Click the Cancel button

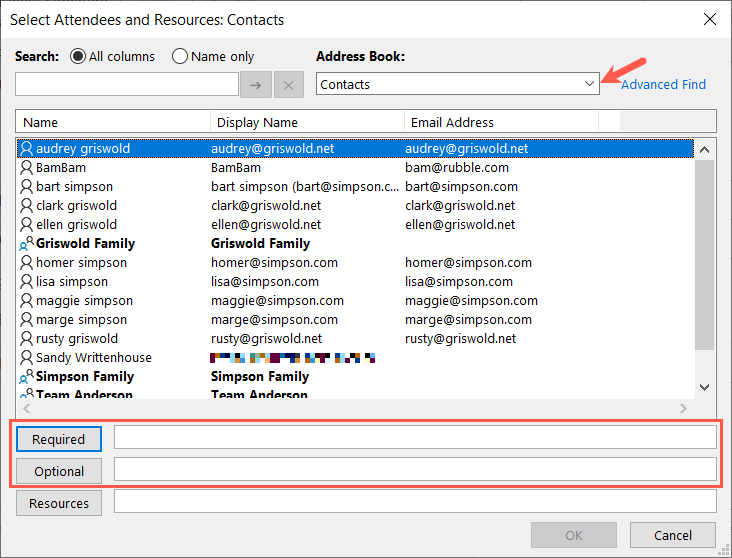673,535
